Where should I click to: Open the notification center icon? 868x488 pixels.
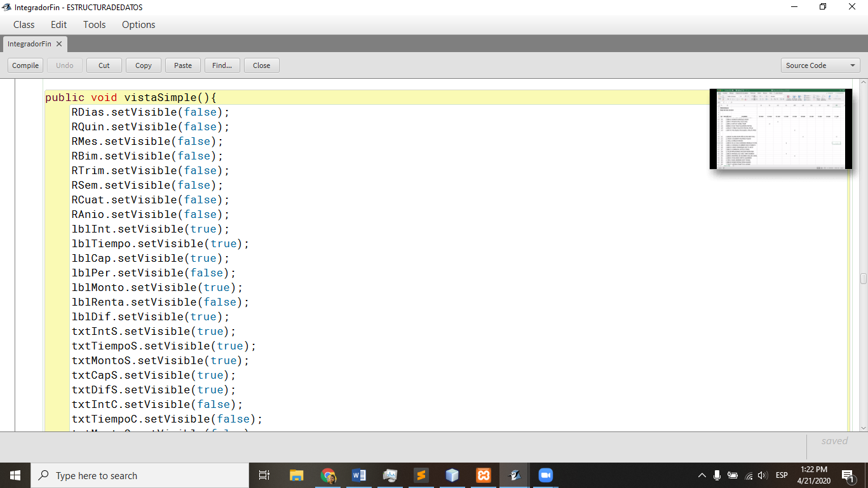[848, 475]
